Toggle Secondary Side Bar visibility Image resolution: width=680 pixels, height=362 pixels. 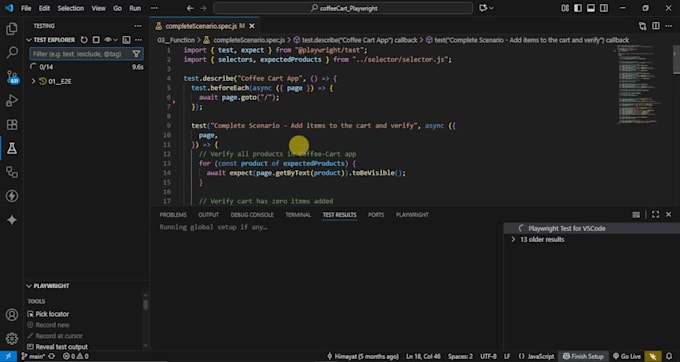tap(604, 8)
